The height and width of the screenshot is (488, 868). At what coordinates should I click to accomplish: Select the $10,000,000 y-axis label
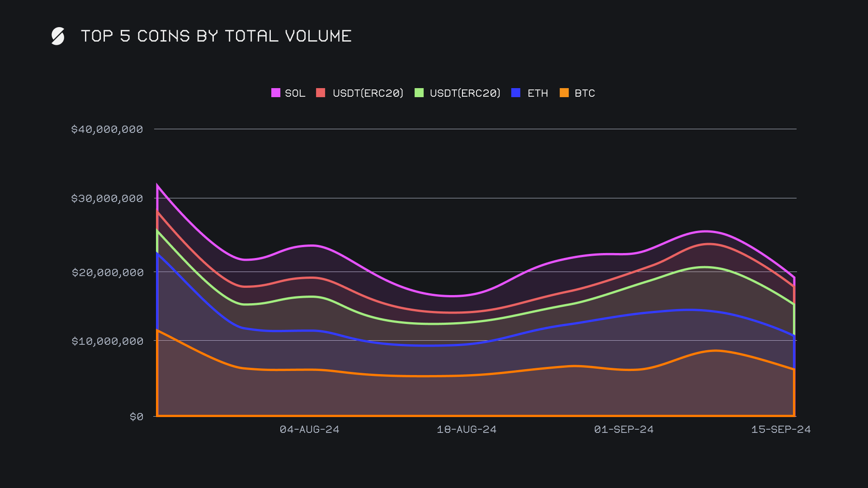click(x=107, y=341)
